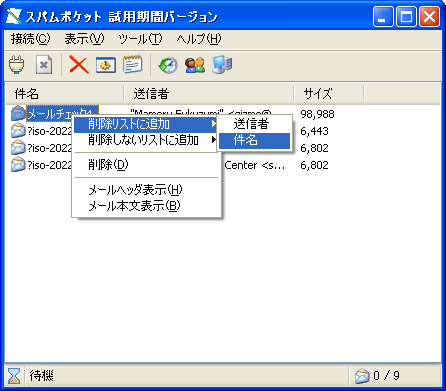Image resolution: width=446 pixels, height=391 pixels.
Task: Choose 削除(D) from context menu
Action: 146,165
